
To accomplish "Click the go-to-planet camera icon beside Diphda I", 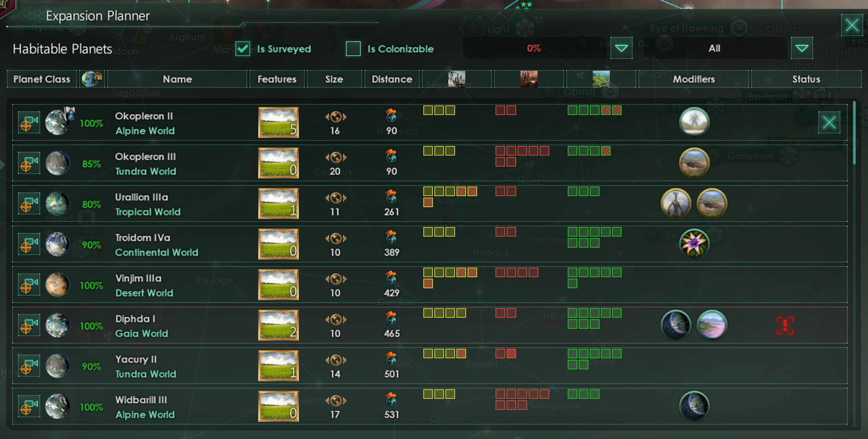I will tap(29, 325).
